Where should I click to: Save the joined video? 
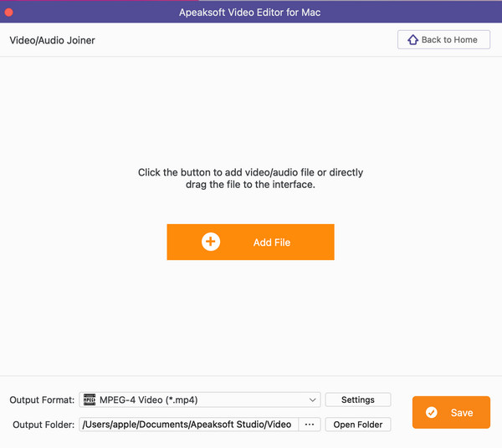(x=451, y=412)
